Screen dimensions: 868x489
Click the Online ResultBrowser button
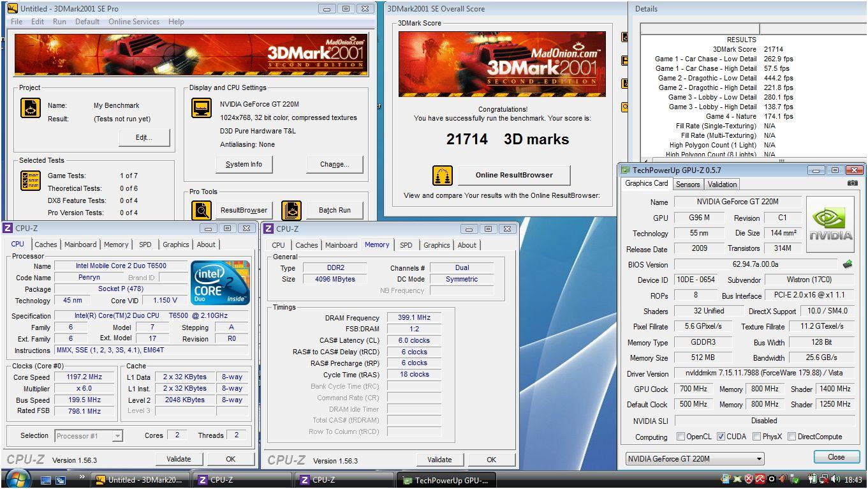click(514, 175)
